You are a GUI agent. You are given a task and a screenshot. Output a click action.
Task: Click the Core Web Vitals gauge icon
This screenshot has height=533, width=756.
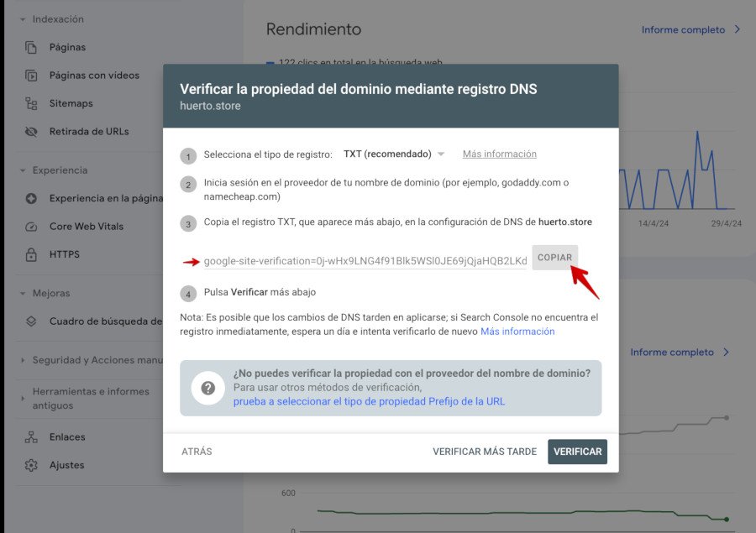pyautogui.click(x=31, y=227)
